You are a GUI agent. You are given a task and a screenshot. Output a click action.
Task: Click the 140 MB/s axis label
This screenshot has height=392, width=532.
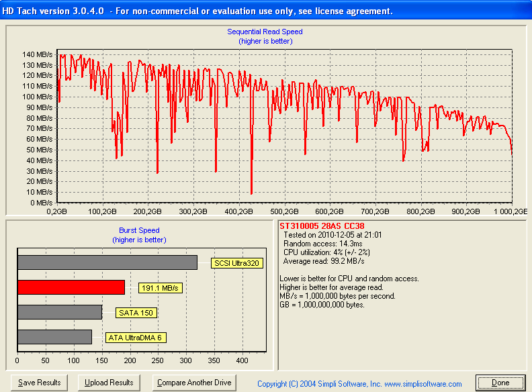point(38,54)
